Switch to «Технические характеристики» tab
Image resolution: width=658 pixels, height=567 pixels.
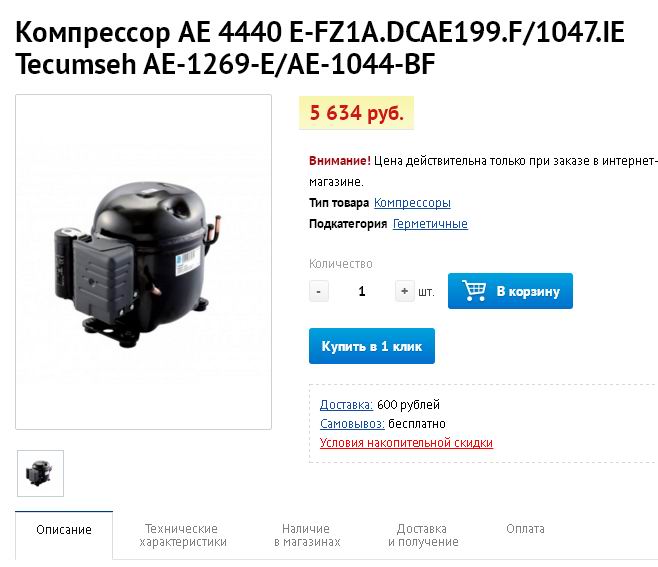pos(183,535)
